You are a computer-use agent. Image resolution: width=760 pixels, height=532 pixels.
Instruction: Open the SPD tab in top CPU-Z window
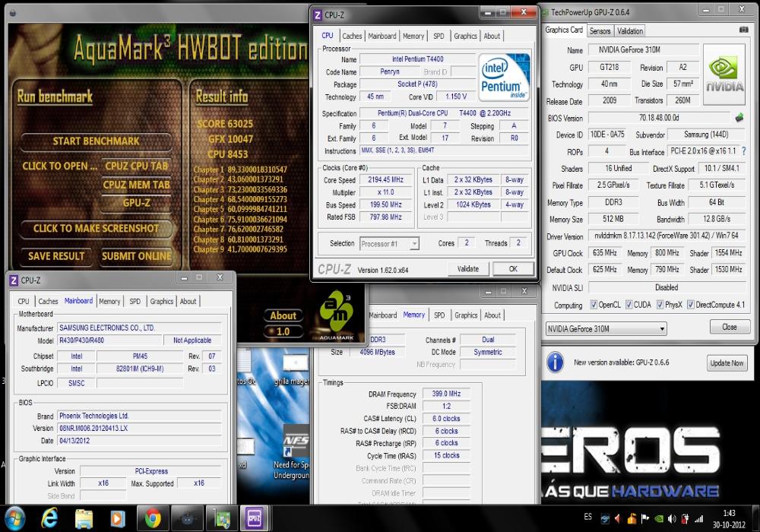click(x=439, y=36)
